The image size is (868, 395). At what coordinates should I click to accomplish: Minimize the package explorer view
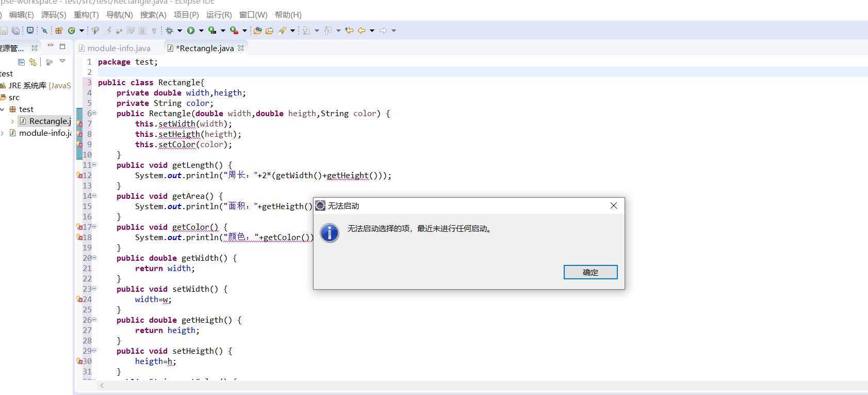coord(51,45)
